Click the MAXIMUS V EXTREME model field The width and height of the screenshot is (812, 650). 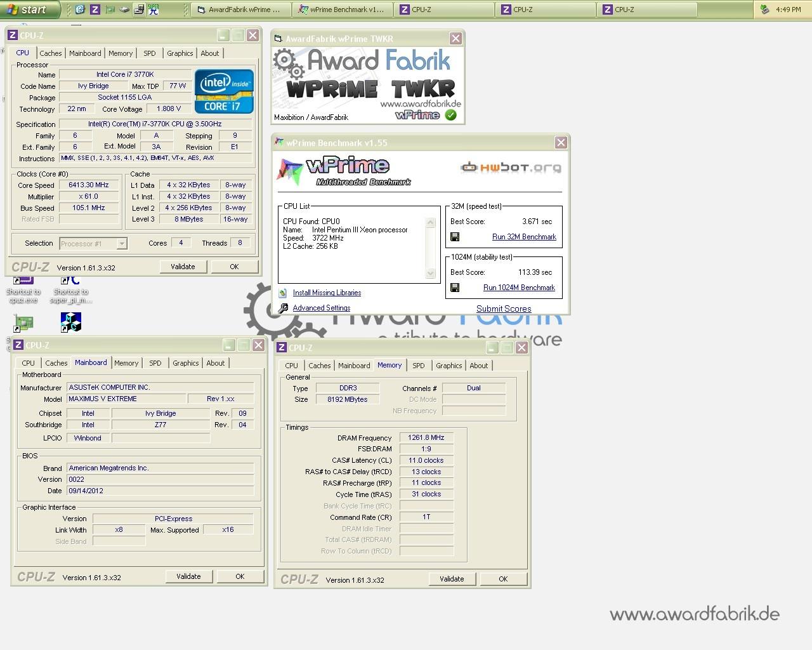tap(126, 399)
